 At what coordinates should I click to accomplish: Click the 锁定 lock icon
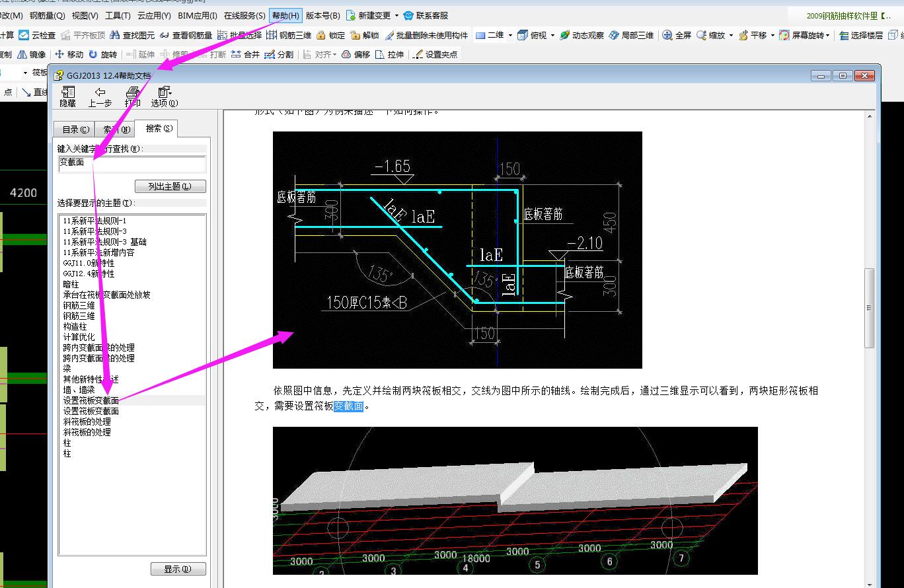click(331, 35)
